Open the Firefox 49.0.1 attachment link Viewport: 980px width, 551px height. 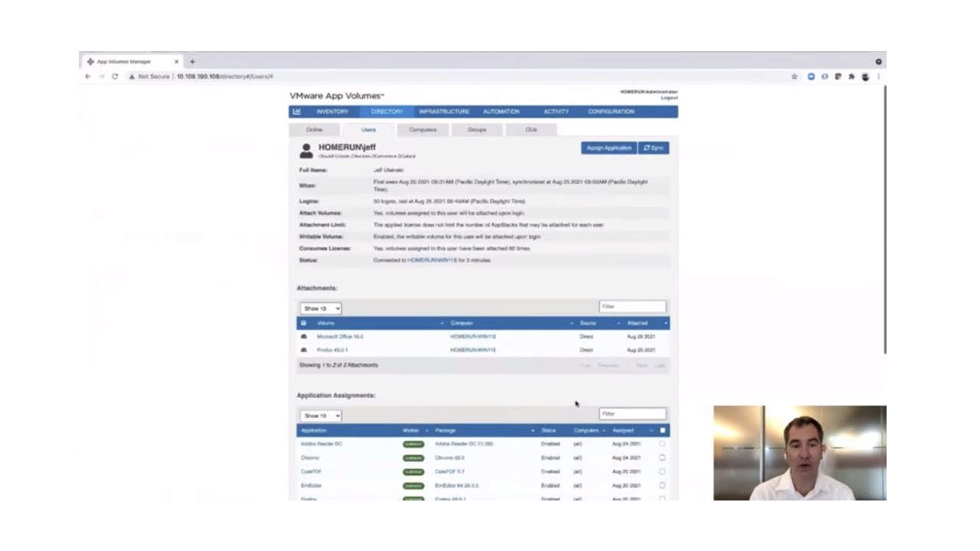(332, 350)
